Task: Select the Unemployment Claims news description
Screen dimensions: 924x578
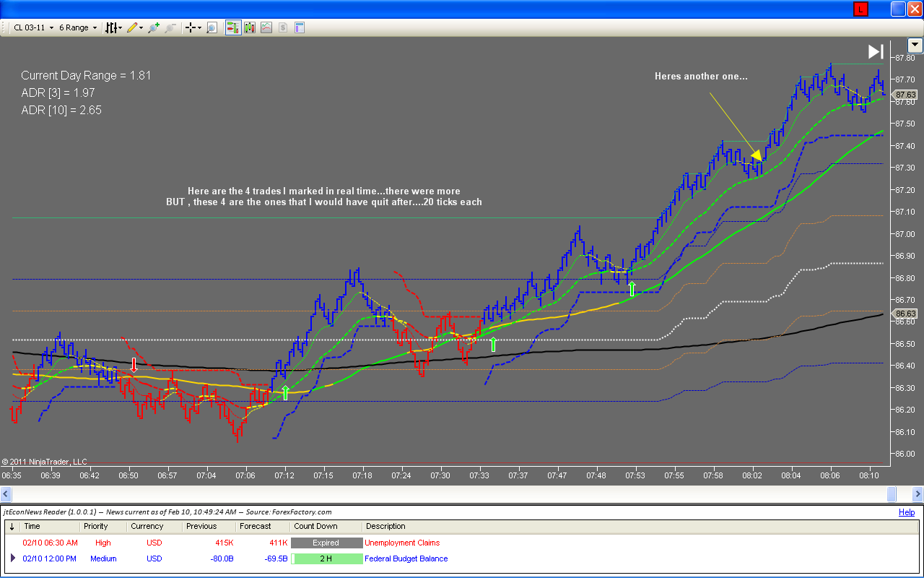Action: pyautogui.click(x=402, y=543)
